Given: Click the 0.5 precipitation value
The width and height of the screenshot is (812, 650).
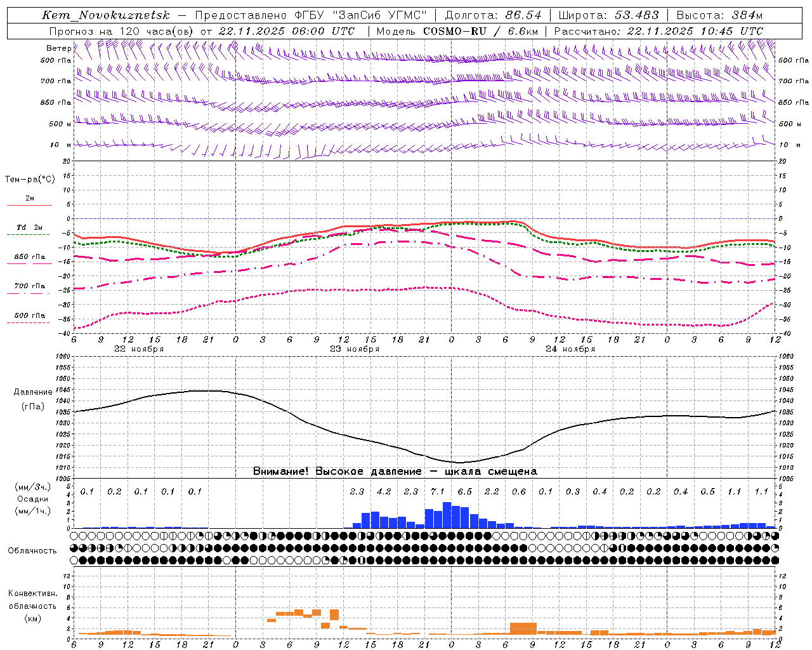Looking at the screenshot, I should coord(707,491).
